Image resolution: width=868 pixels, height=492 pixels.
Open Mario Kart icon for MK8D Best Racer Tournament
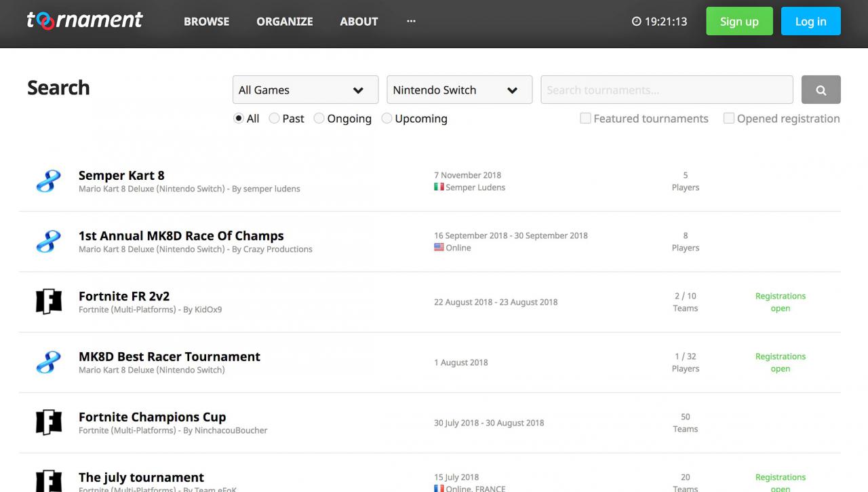(48, 362)
